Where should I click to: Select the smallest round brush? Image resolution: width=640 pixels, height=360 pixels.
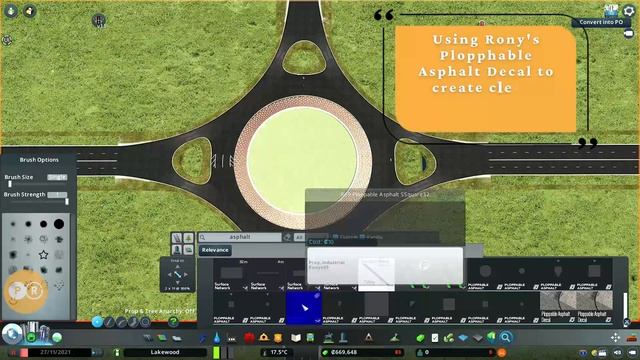(13, 224)
